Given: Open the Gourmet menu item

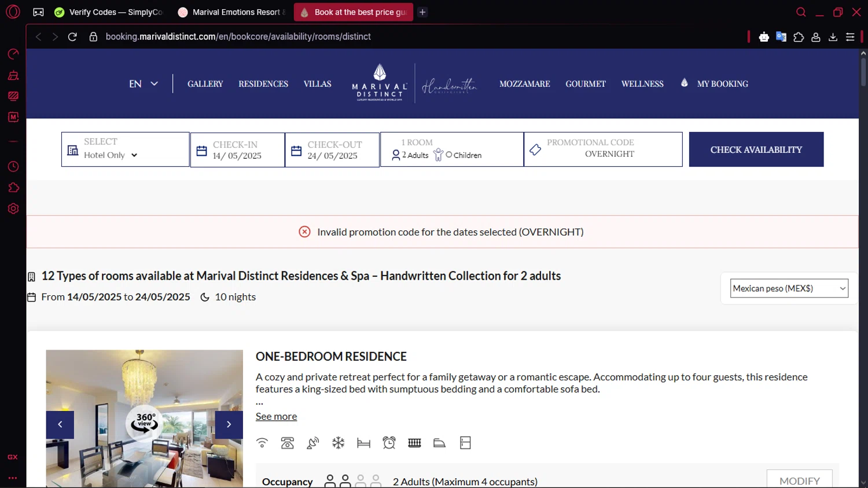Looking at the screenshot, I should pos(586,84).
